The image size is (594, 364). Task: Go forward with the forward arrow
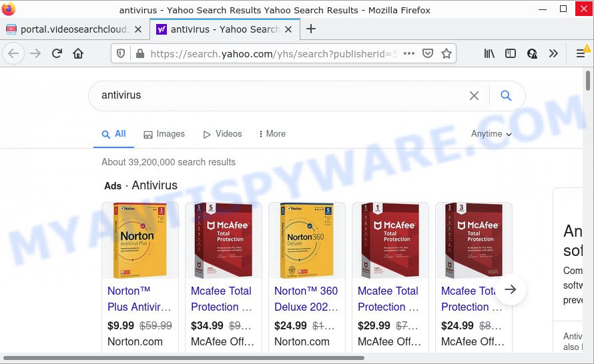[x=35, y=53]
